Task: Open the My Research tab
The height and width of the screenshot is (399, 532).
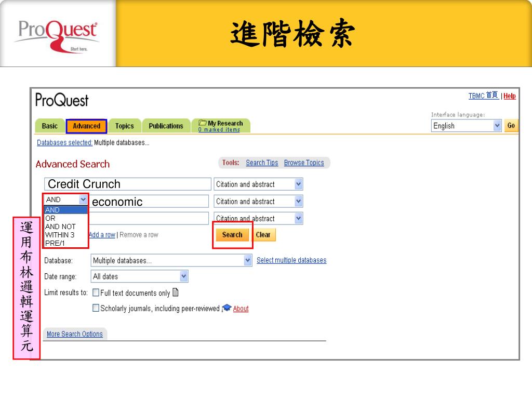Action: [221, 126]
